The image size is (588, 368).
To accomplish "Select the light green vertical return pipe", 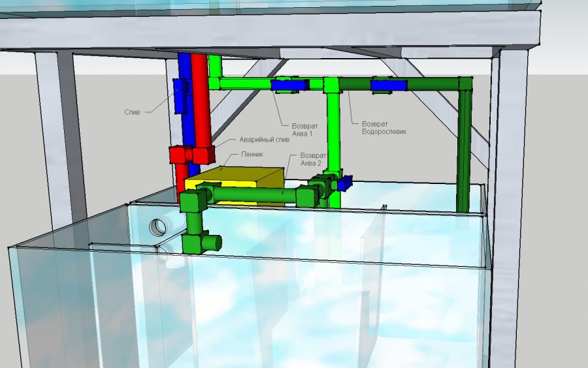I will (333, 130).
